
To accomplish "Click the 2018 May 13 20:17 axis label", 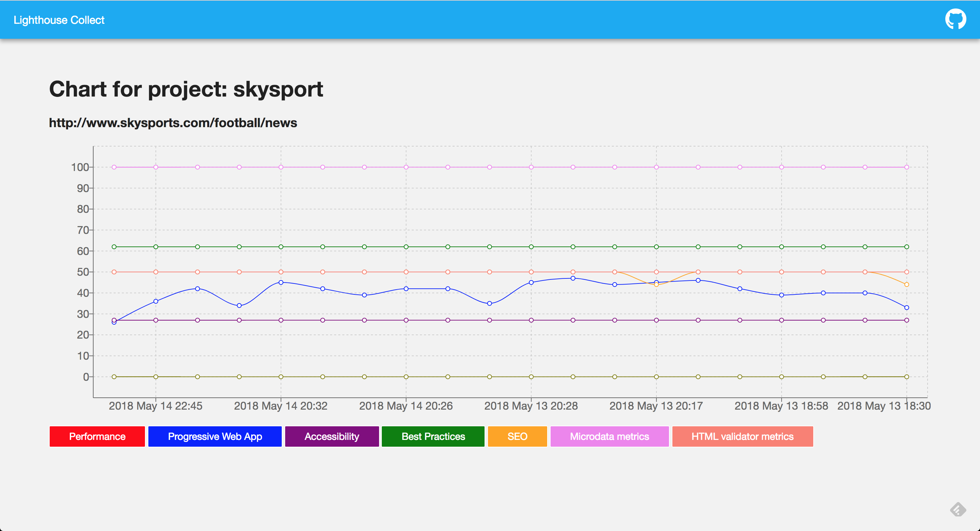I will [656, 406].
